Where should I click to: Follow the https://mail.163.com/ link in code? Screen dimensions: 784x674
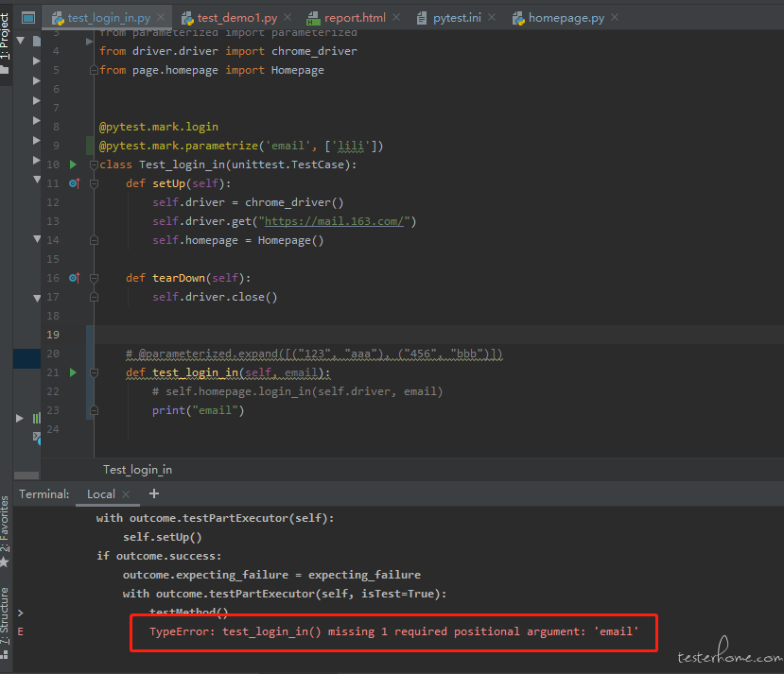coord(334,221)
